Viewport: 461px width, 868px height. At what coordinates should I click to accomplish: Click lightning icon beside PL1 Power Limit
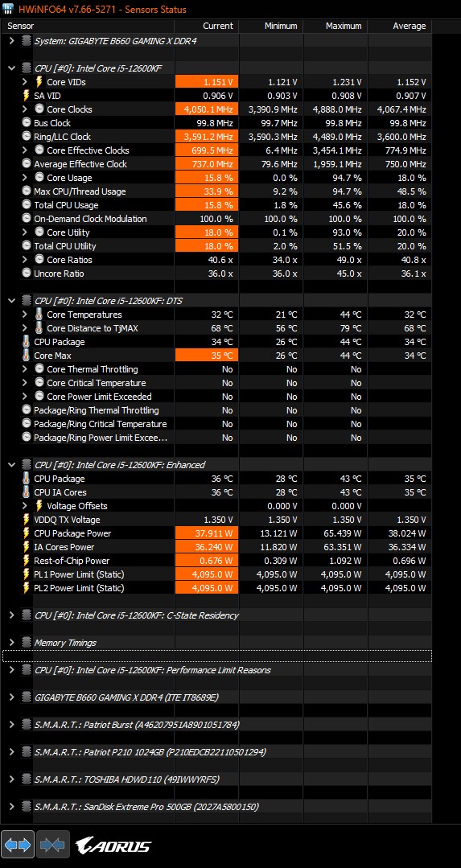[x=26, y=574]
